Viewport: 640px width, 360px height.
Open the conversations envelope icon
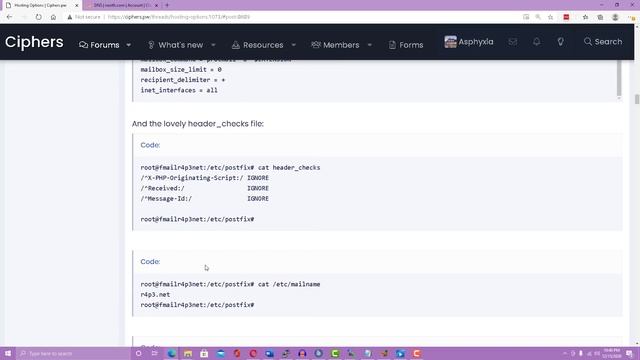click(513, 42)
